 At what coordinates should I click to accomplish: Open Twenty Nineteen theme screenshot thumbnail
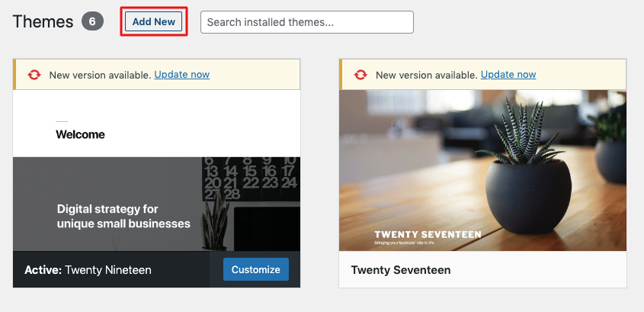click(156, 171)
